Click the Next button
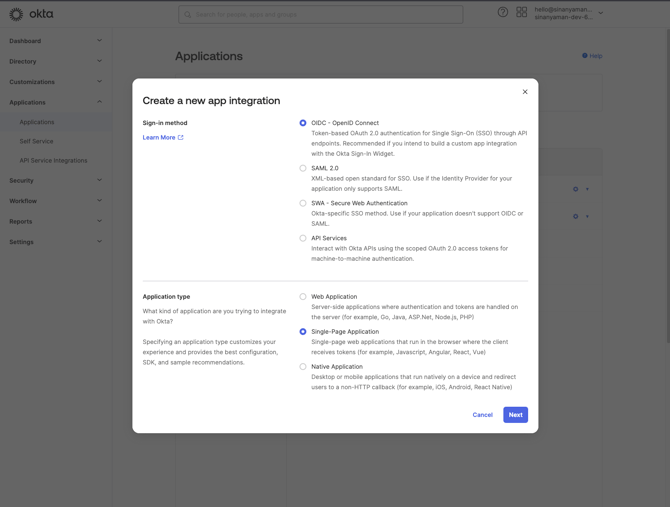The height and width of the screenshot is (507, 670). tap(515, 415)
